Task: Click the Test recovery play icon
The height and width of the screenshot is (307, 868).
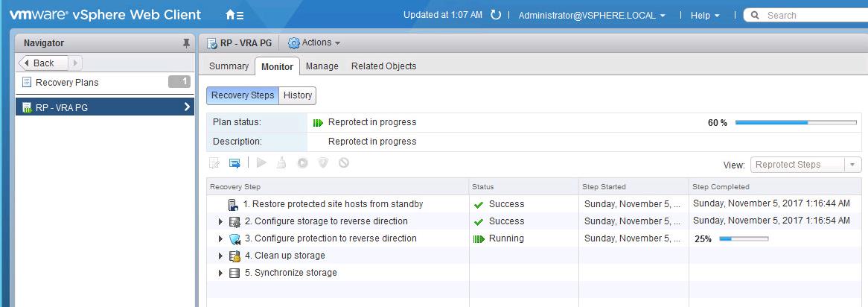Action: click(262, 163)
